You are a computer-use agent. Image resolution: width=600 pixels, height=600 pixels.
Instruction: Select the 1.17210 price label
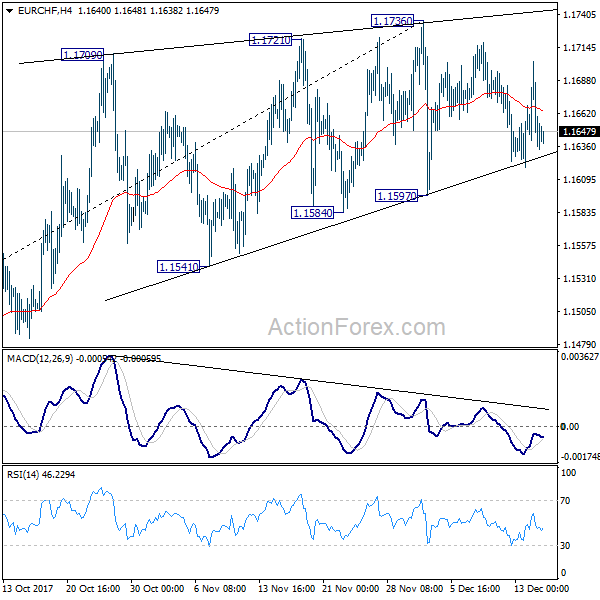270,40
